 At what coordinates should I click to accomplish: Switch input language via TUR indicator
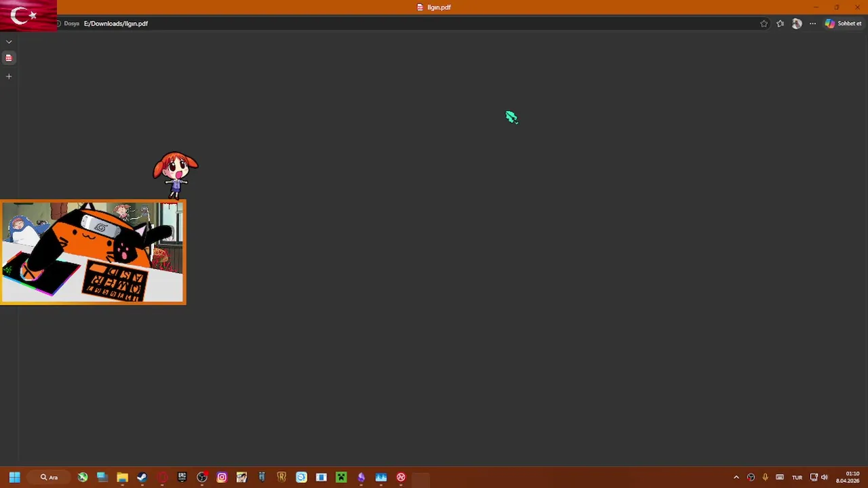797,477
